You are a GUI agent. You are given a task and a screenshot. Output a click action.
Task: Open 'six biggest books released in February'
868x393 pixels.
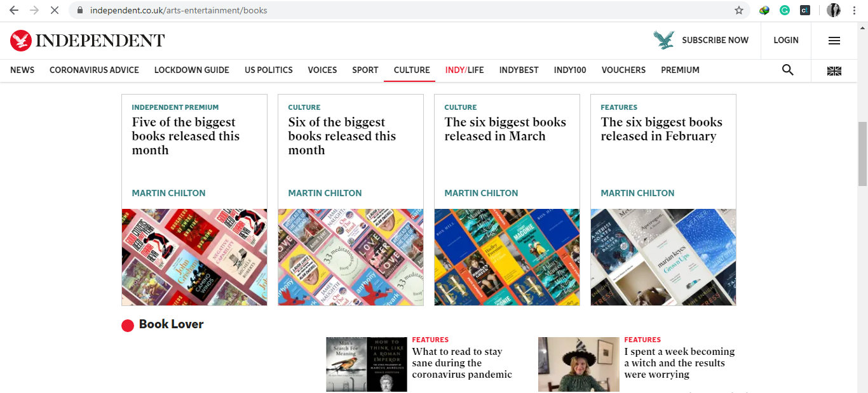click(x=661, y=129)
